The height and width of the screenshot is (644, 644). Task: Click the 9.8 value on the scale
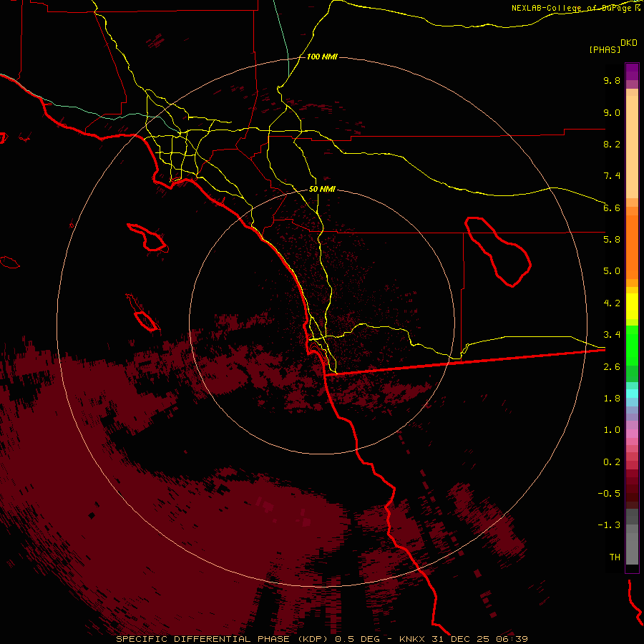point(612,80)
